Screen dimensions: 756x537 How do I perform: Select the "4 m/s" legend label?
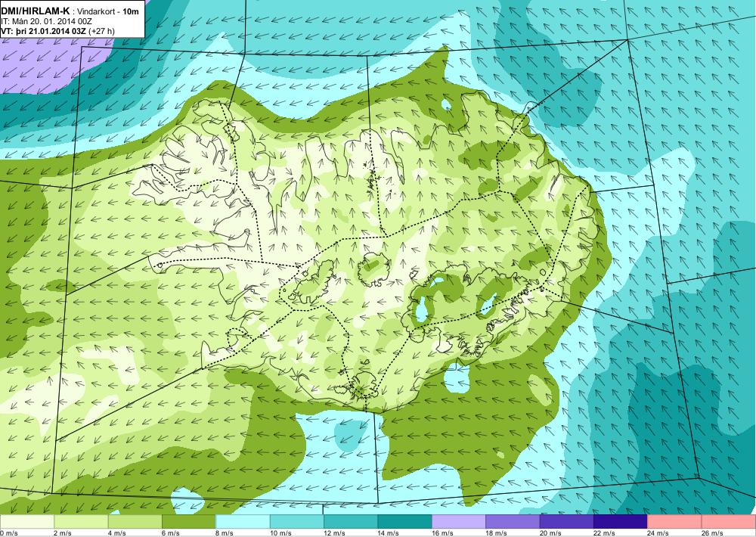pyautogui.click(x=117, y=533)
